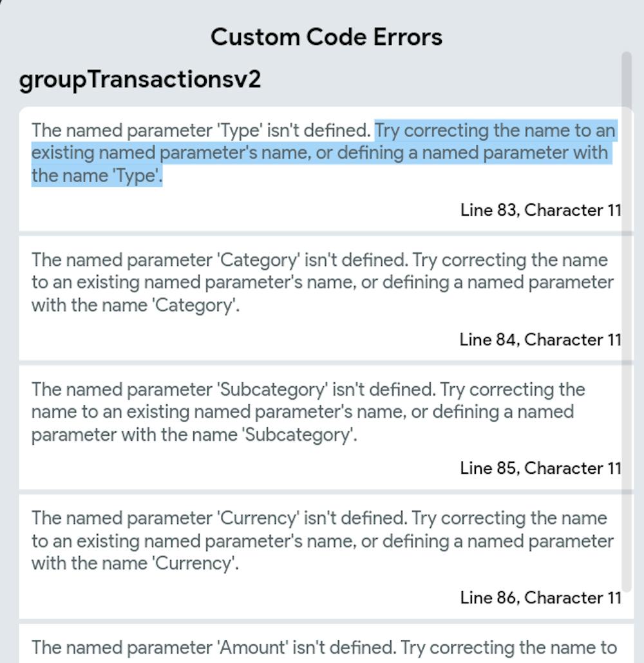Select the 'Subcategory' parameter error card
Viewport: 644px width, 663px height.
tap(322, 425)
